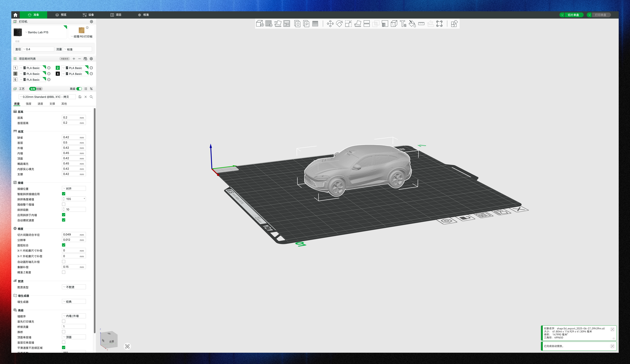This screenshot has height=364, width=630.
Task: Uncheck 自动擦拭速度 checkbox
Action: [x=64, y=220]
